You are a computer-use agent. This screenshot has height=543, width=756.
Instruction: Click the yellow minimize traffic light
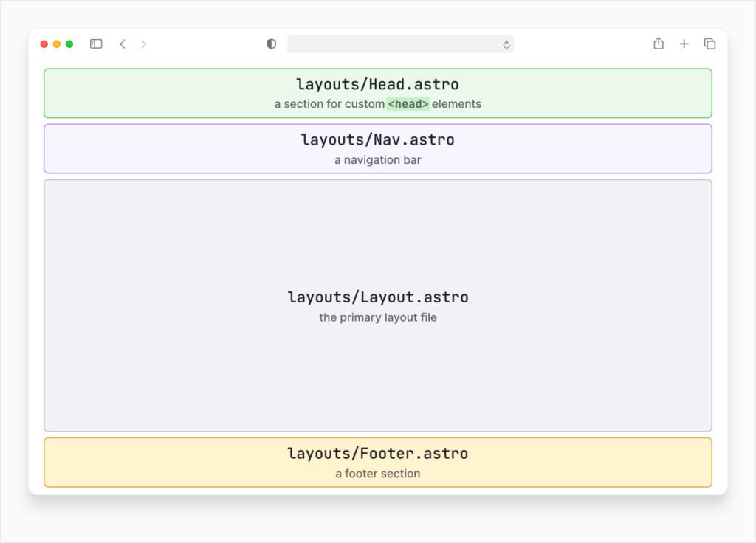tap(56, 44)
